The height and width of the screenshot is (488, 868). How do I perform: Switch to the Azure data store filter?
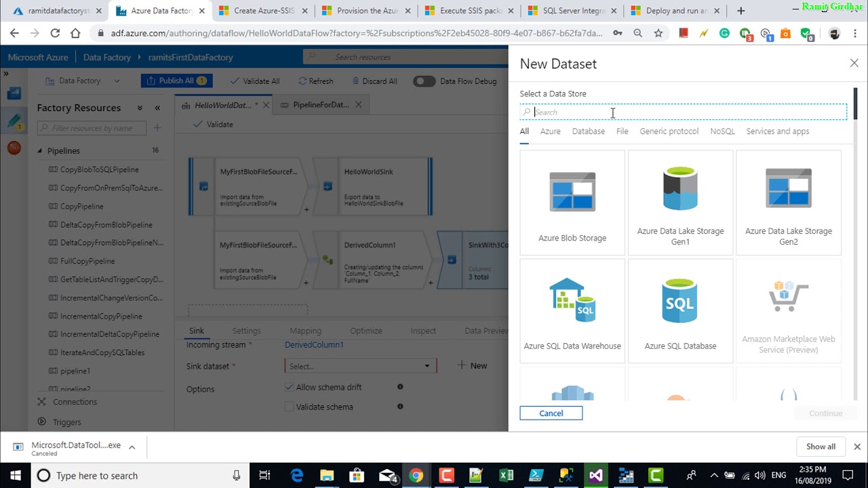(x=550, y=131)
